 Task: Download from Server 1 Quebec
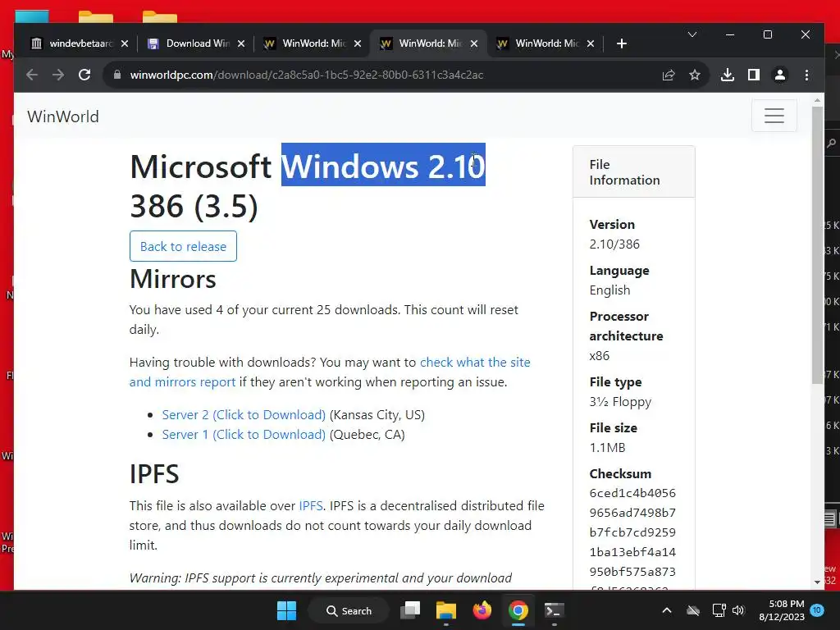tap(244, 435)
